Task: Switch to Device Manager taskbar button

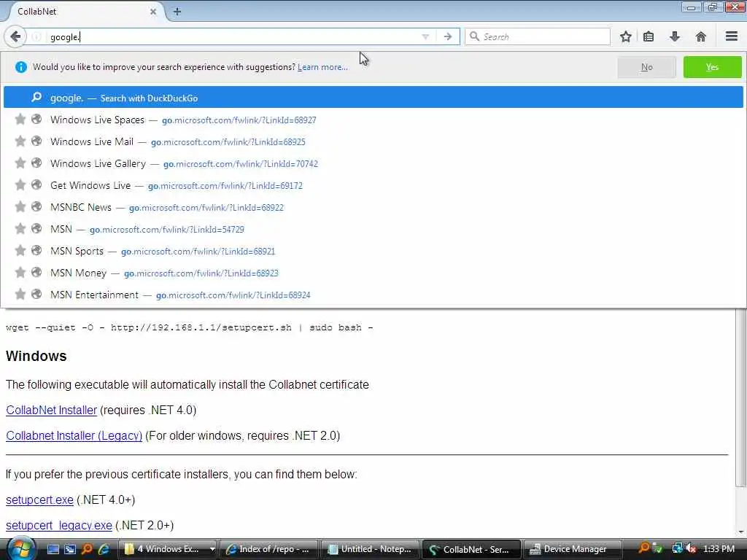Action: pos(572,549)
